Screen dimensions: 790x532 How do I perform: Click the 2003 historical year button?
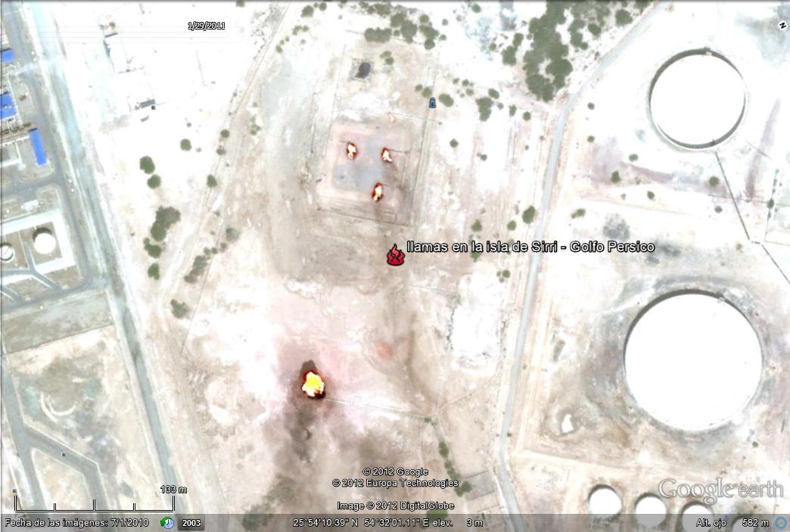[191, 523]
